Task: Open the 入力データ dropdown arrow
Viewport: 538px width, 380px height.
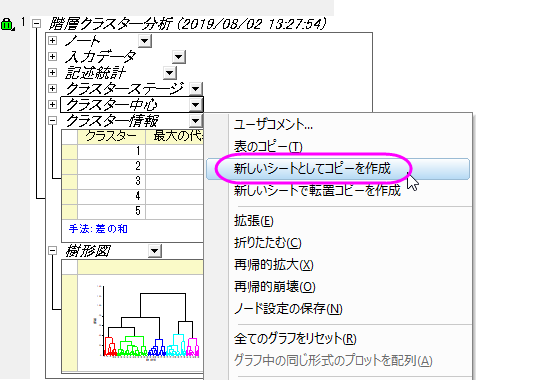Action: coord(179,57)
